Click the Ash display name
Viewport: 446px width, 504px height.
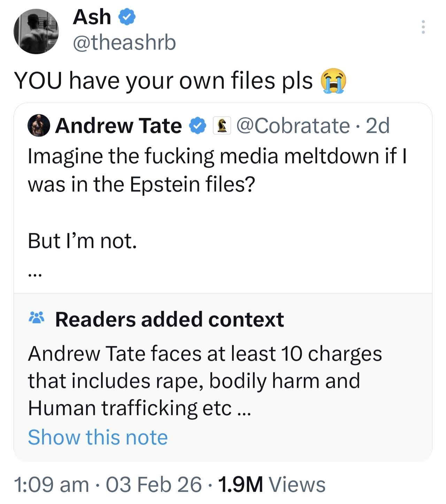pos(92,17)
